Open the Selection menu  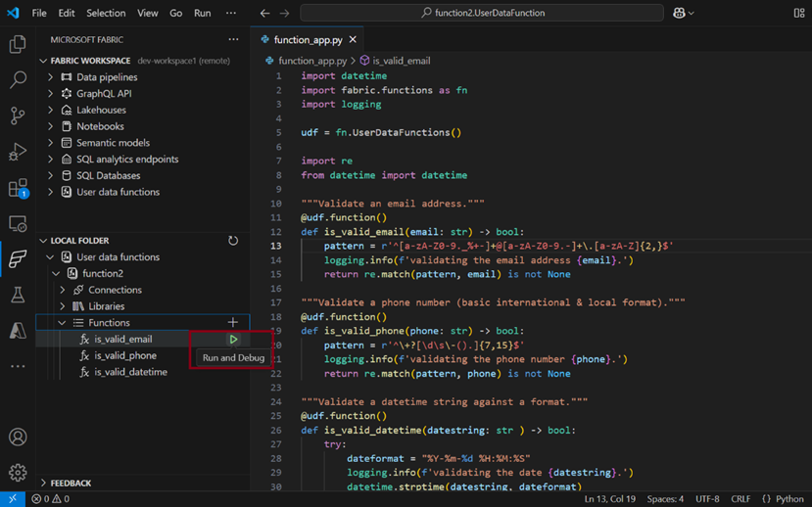click(106, 13)
